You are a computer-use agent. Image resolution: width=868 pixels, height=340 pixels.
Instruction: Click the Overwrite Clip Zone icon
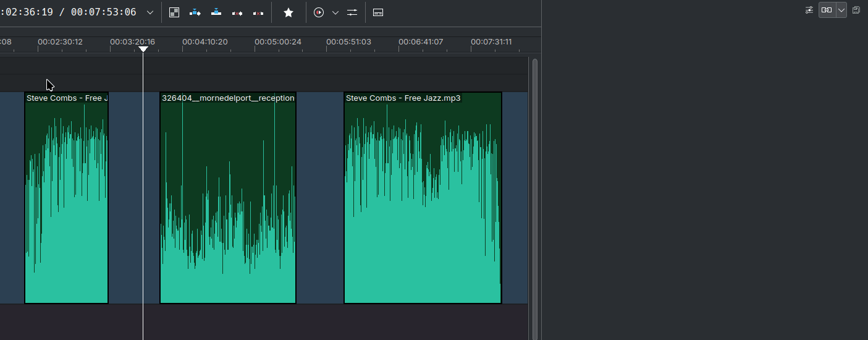pos(216,12)
